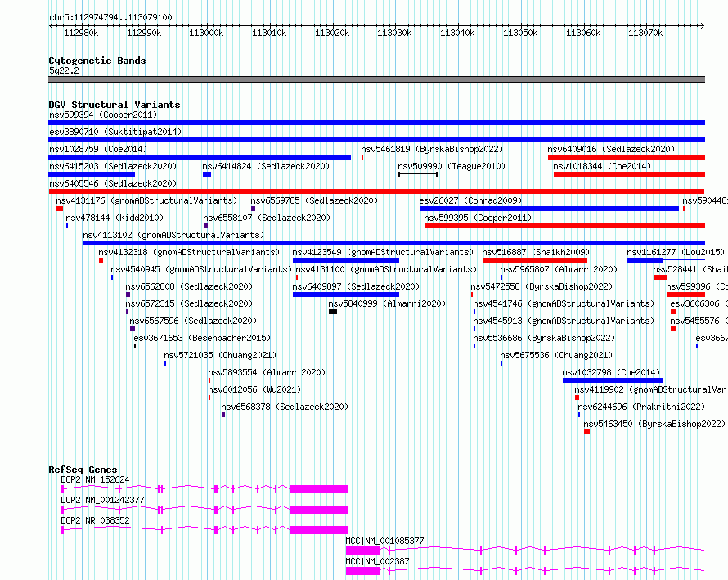Click the red bar under nsv6405546
This screenshot has width=728, height=580.
(x=376, y=191)
